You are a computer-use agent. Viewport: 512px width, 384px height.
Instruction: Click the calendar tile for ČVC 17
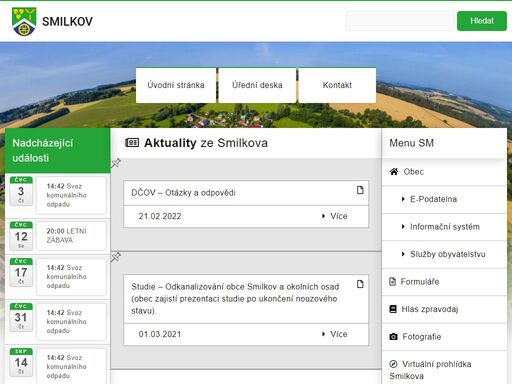click(x=21, y=272)
